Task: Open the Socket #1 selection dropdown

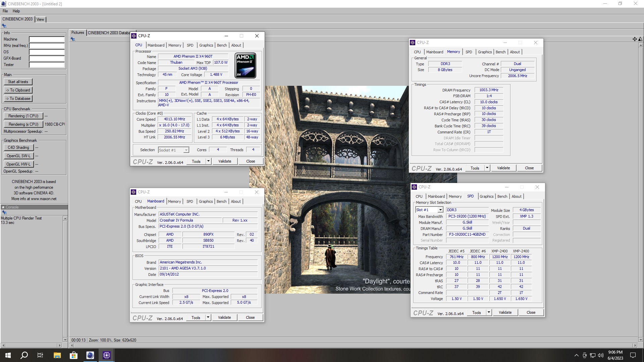Action: pyautogui.click(x=186, y=150)
